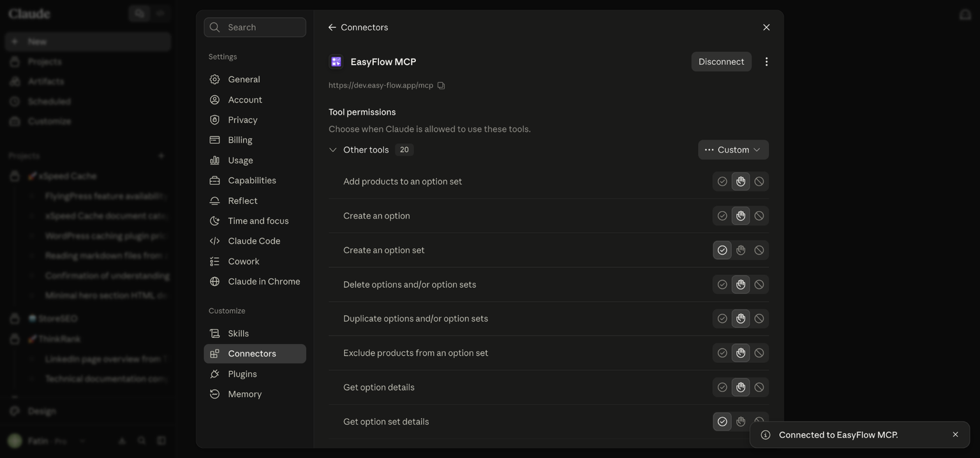Collapse the Other tools section

coord(332,150)
